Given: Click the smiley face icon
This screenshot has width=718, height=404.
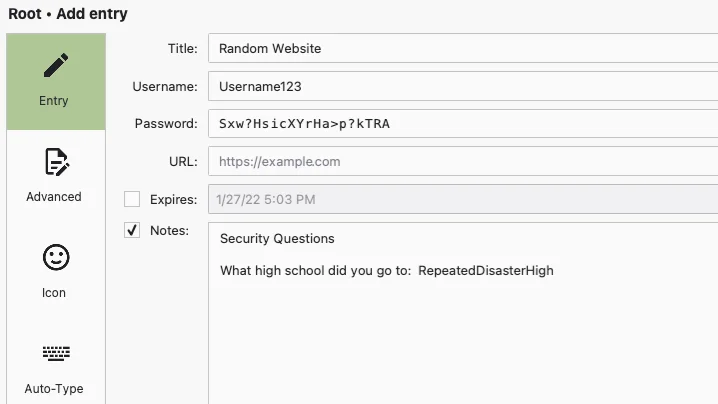Looking at the screenshot, I should coord(55,258).
